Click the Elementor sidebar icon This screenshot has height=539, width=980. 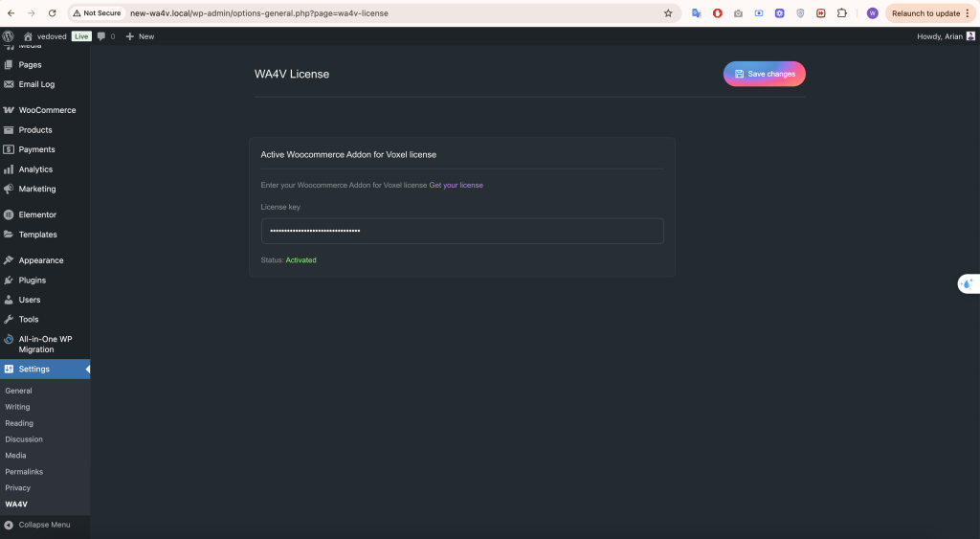click(9, 214)
